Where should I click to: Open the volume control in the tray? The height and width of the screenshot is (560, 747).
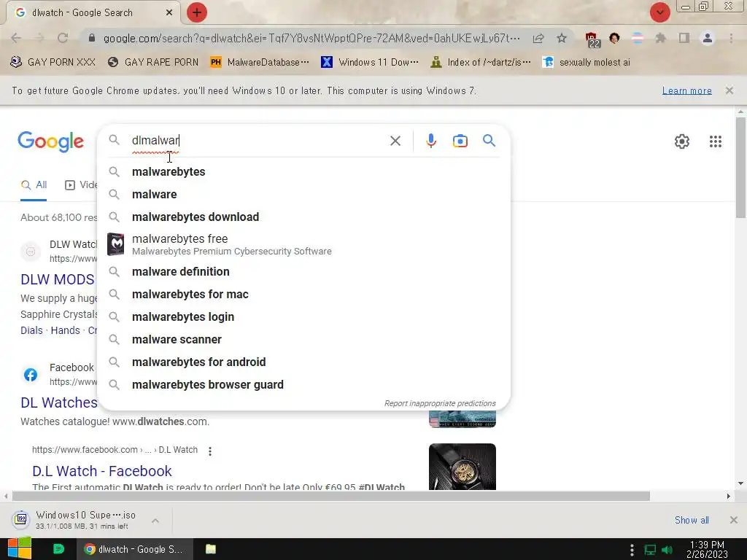[667, 550]
